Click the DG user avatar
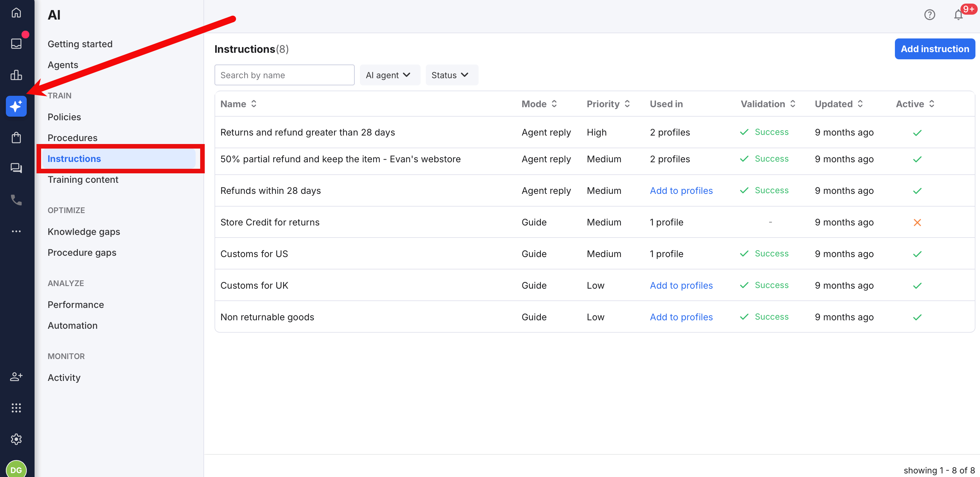 [x=16, y=469]
